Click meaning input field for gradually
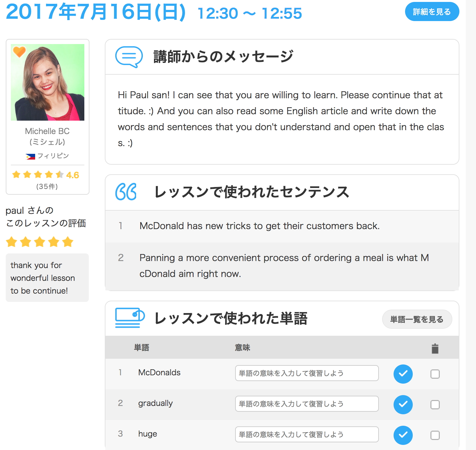The height and width of the screenshot is (450, 476). click(307, 404)
